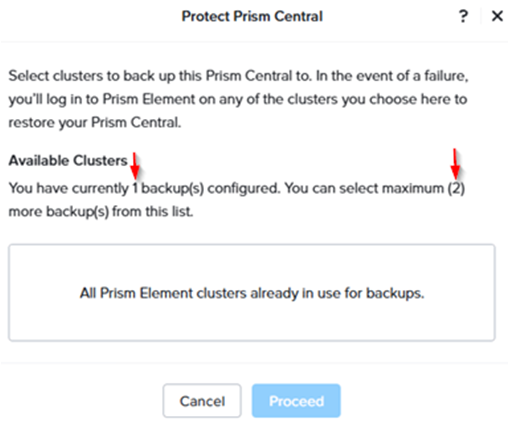Image resolution: width=508 pixels, height=424 pixels.
Task: Click the Cancel button
Action: point(202,401)
